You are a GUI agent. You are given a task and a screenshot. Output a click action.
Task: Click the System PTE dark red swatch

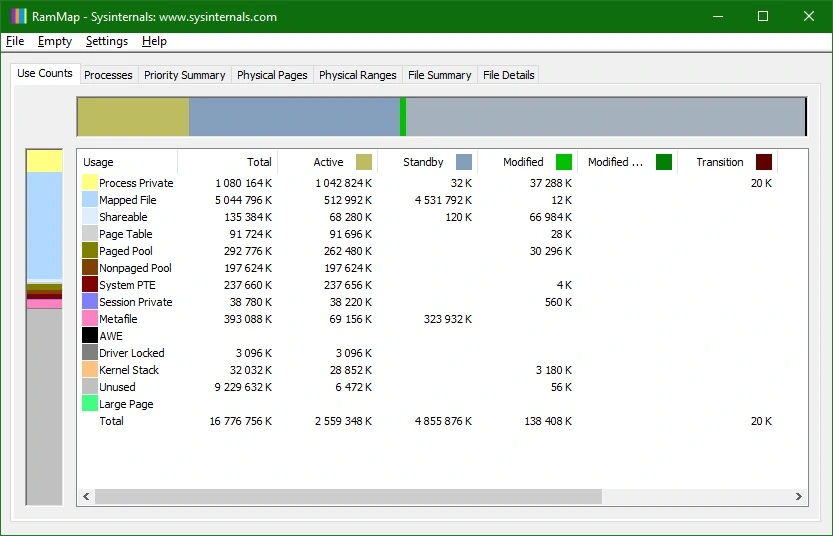[x=90, y=285]
